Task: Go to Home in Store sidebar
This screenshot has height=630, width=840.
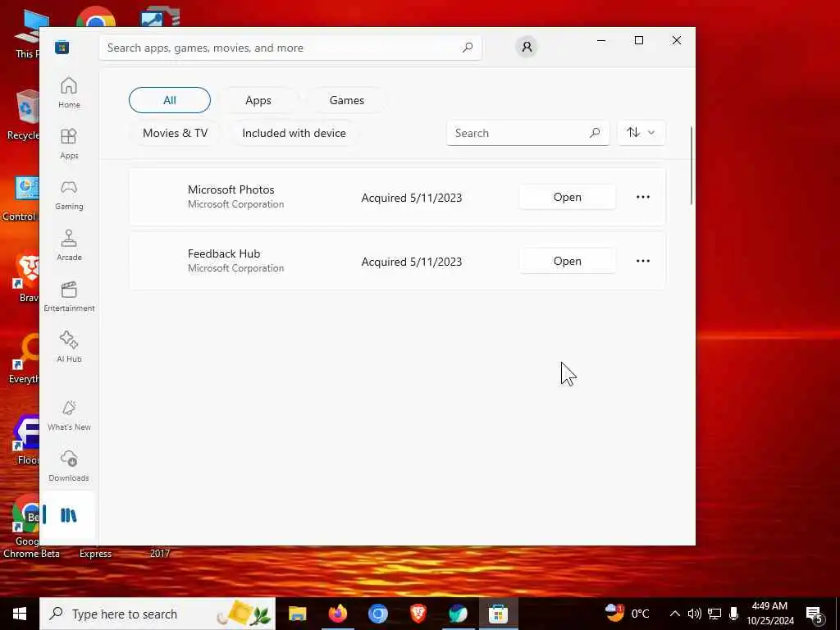Action: coord(69,93)
